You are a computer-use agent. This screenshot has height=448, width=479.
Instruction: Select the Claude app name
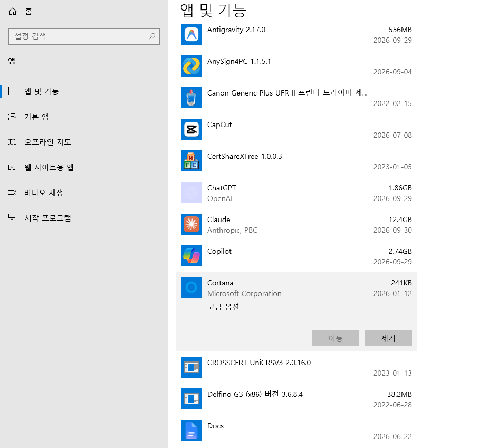tap(219, 220)
